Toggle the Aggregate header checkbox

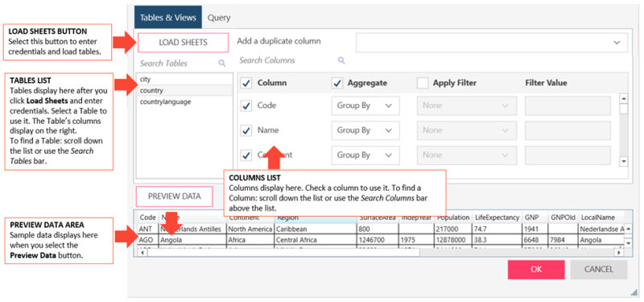click(336, 83)
